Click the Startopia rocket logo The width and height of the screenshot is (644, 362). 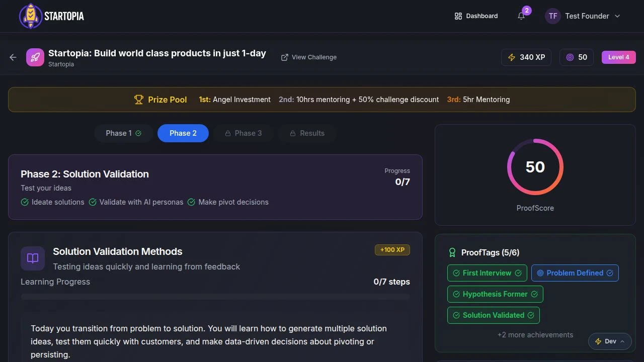(30, 16)
